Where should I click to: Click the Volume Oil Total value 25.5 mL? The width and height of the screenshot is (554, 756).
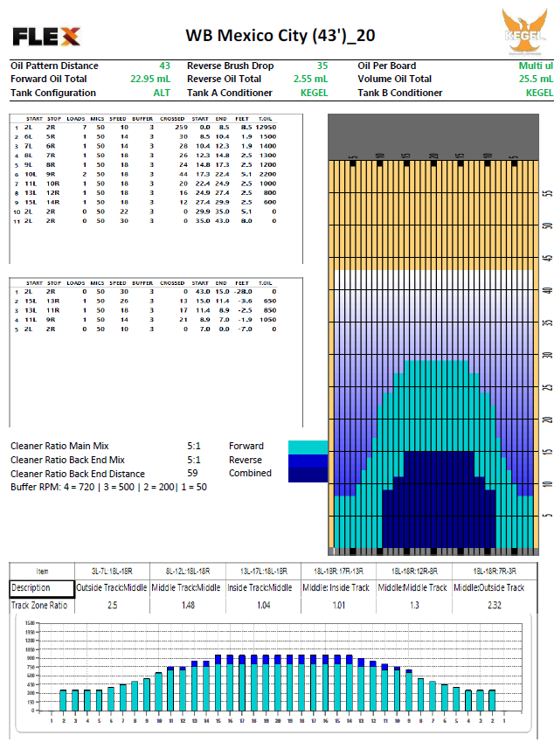(536, 79)
